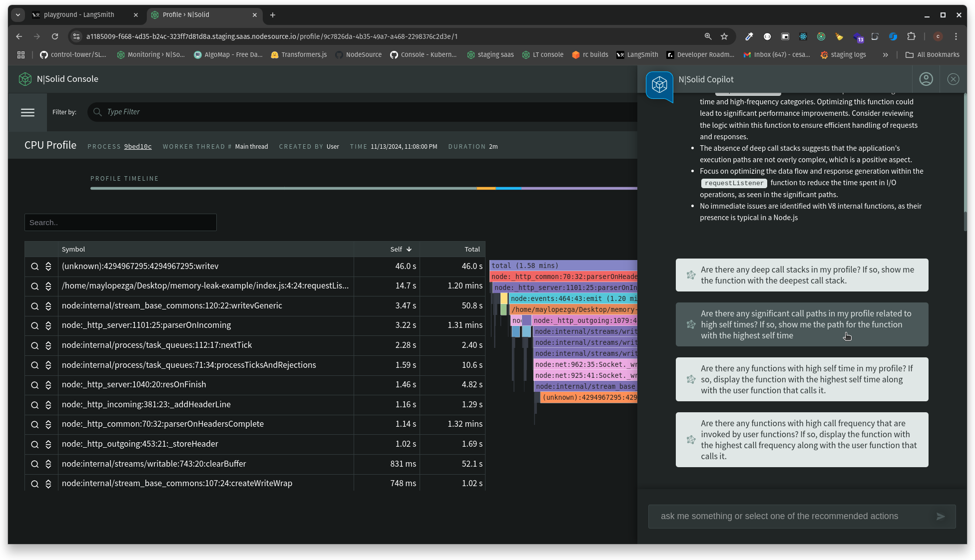Select the high call frequency suggestion
The image size is (975, 560).
pos(802,440)
